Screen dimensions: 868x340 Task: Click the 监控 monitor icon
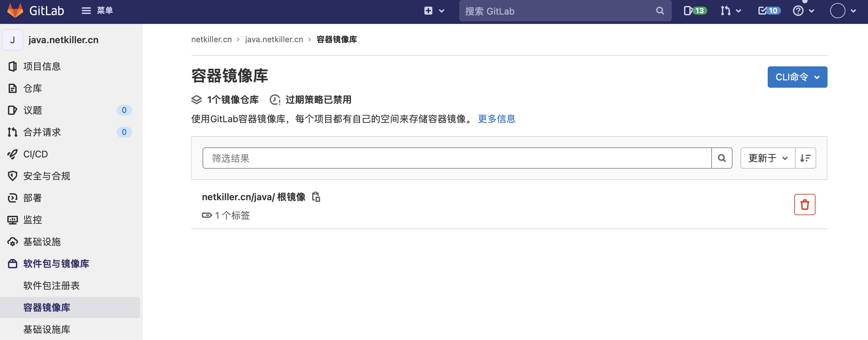[x=13, y=220]
